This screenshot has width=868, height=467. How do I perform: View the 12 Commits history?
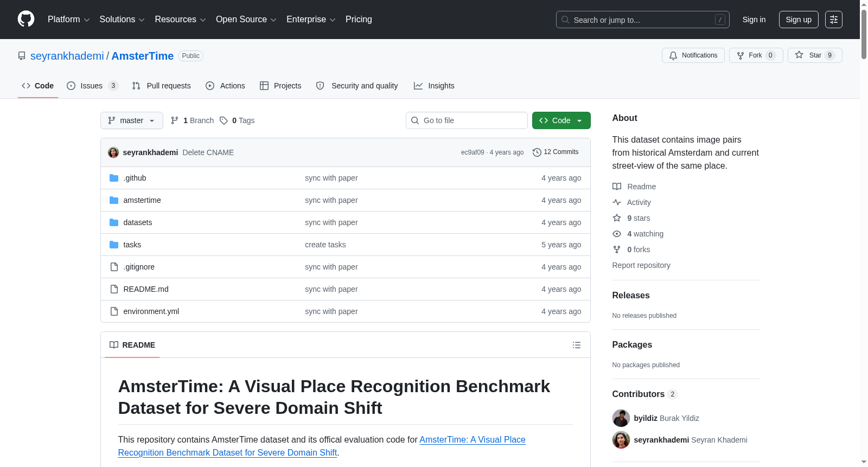(556, 152)
